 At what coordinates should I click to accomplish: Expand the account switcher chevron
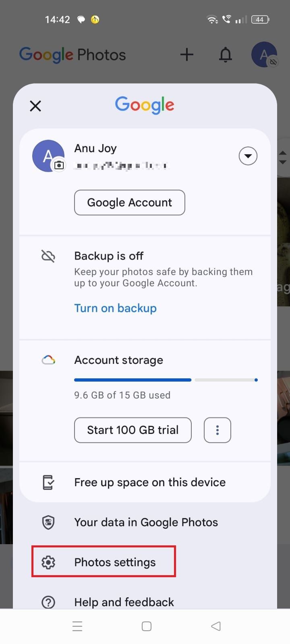(248, 156)
